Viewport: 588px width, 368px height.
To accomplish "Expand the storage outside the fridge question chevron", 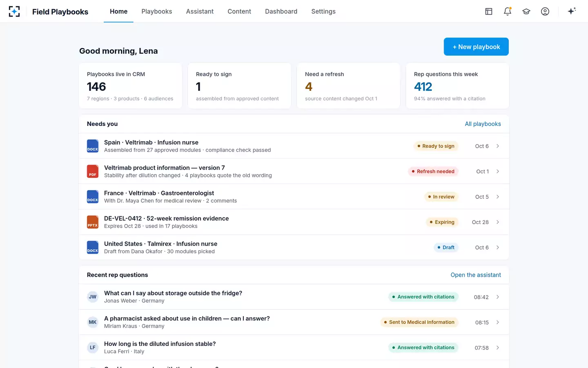I will (498, 297).
